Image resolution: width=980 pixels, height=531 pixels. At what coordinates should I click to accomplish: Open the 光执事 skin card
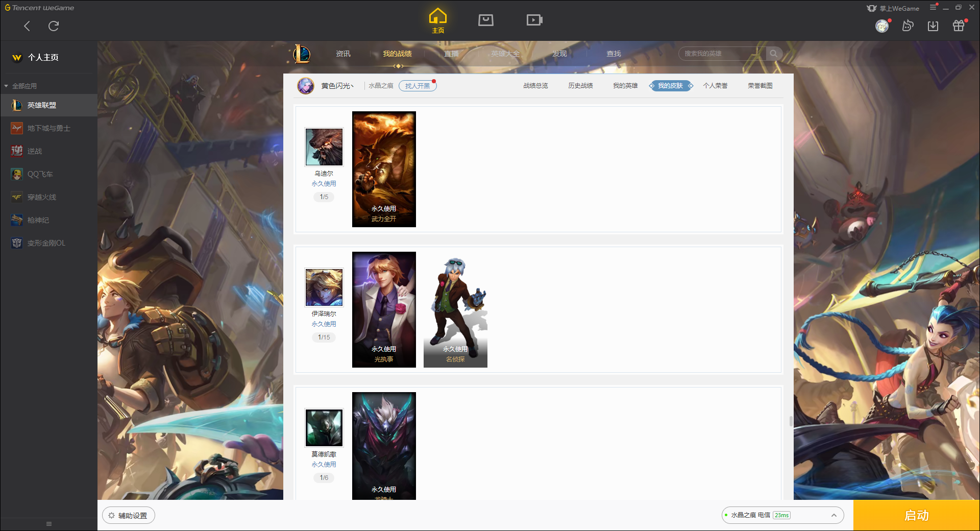pos(384,309)
